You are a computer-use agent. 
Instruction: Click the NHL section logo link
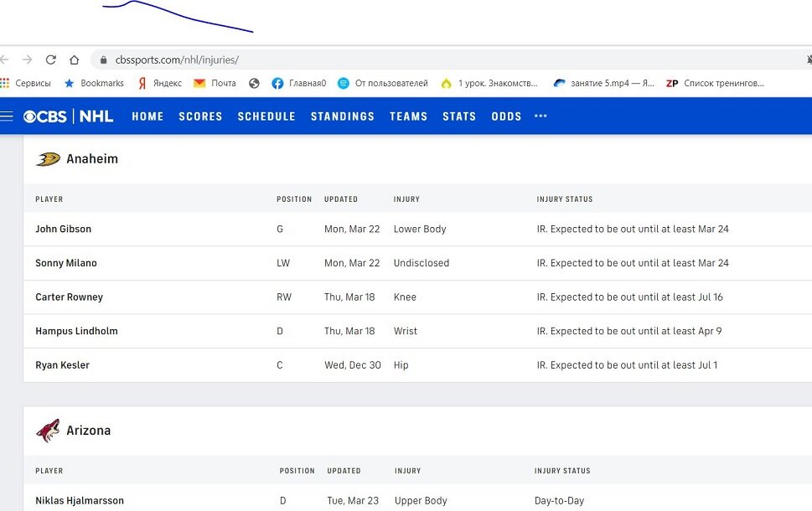tap(96, 116)
